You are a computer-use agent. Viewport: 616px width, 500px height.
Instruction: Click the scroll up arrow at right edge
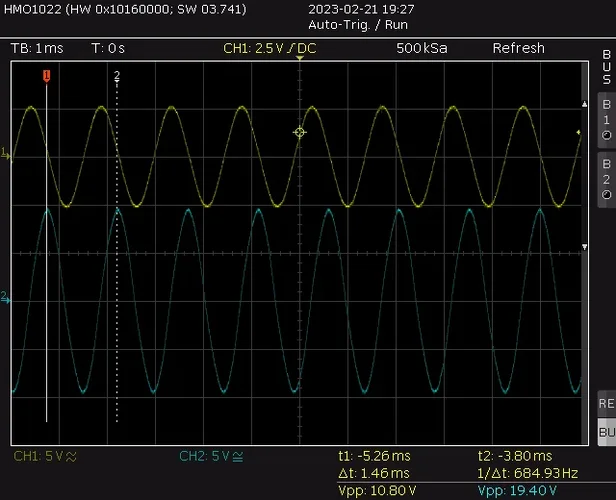point(586,103)
